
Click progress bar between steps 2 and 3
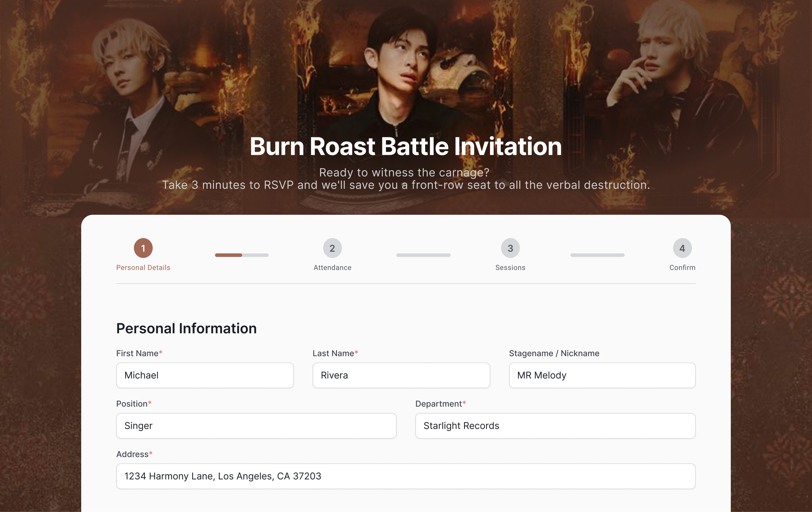[423, 255]
